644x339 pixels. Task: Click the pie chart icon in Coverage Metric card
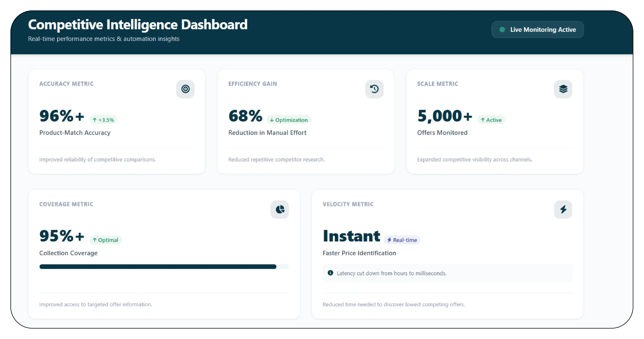280,209
